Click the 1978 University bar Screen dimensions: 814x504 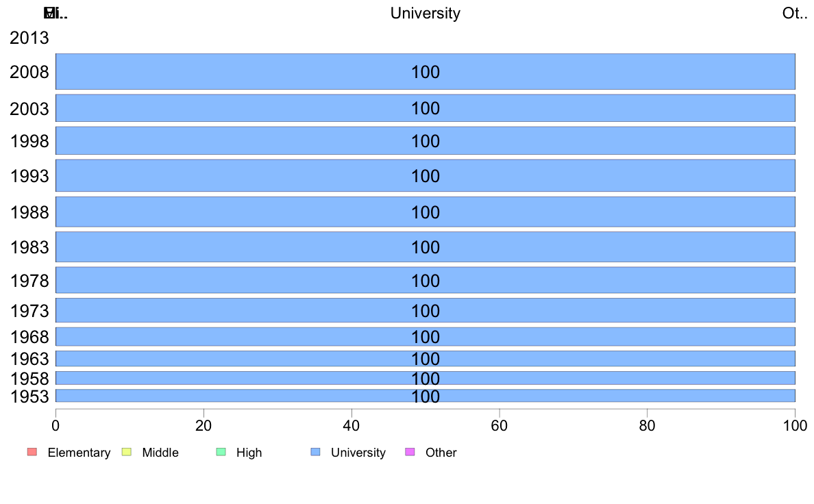(x=425, y=280)
